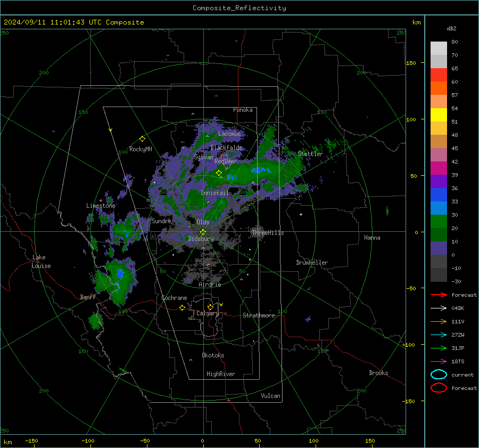Click the magenta 18TS arrow icon
This screenshot has width=479, height=448.
click(439, 361)
